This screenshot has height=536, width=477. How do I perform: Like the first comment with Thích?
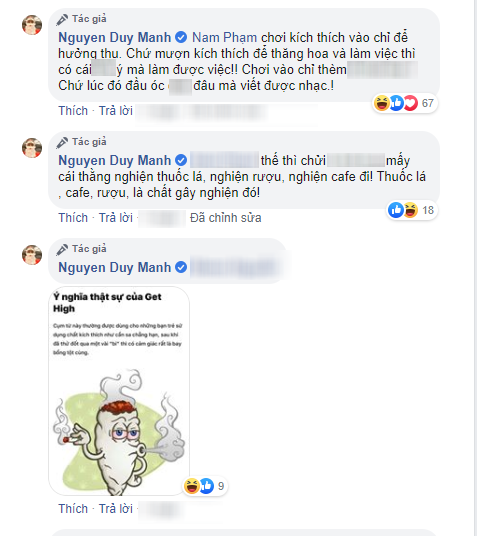[73, 111]
